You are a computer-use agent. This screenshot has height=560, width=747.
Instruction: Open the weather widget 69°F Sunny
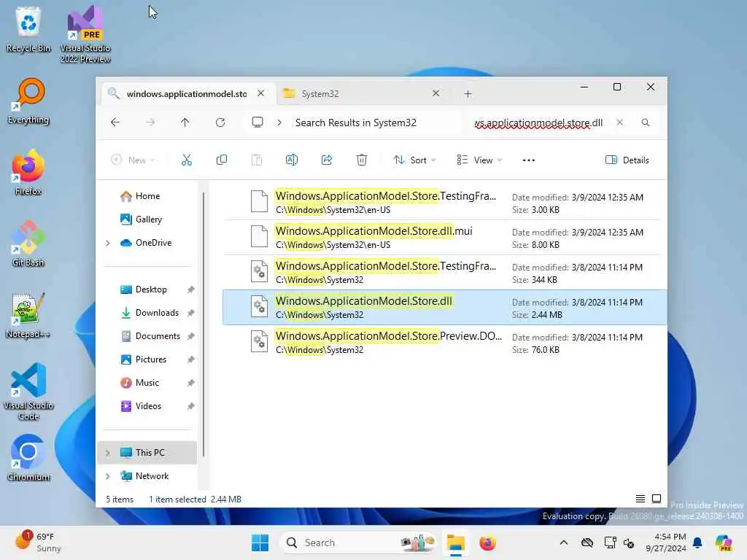click(x=38, y=542)
